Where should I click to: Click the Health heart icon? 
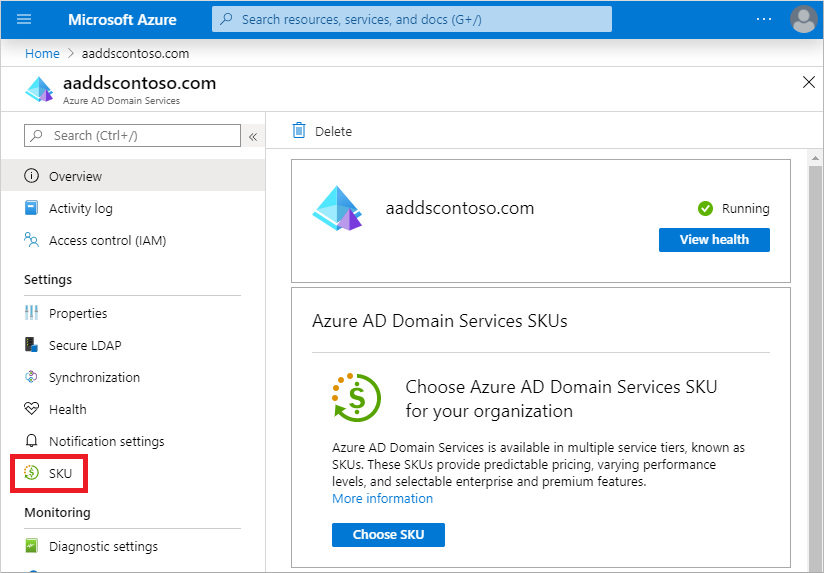pos(31,409)
